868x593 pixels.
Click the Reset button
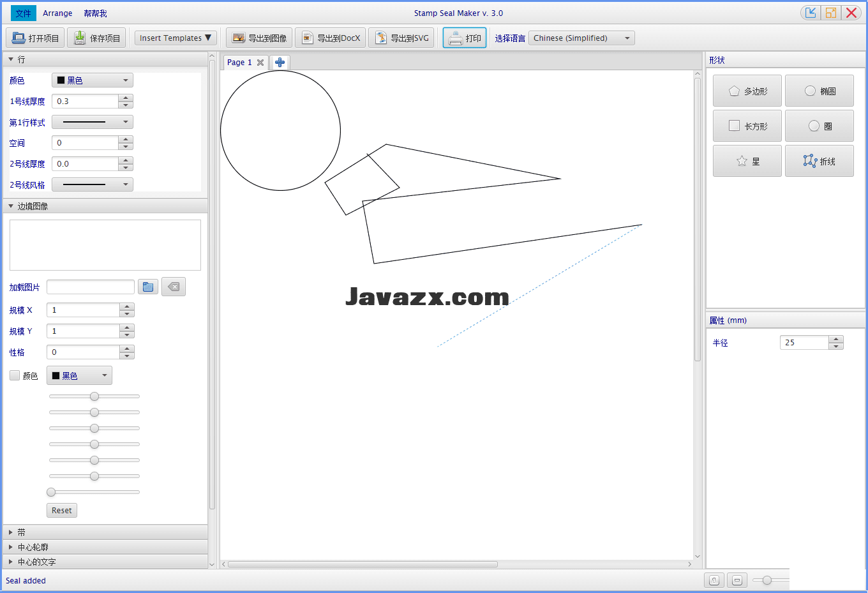click(x=62, y=510)
